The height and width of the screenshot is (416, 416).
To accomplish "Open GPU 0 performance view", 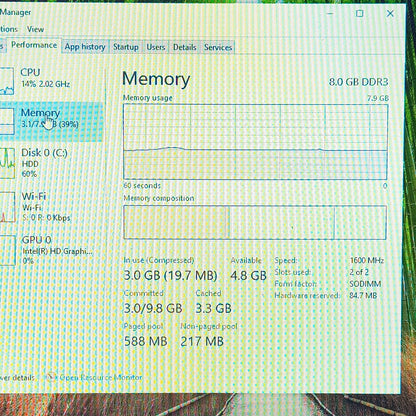I will click(50, 250).
